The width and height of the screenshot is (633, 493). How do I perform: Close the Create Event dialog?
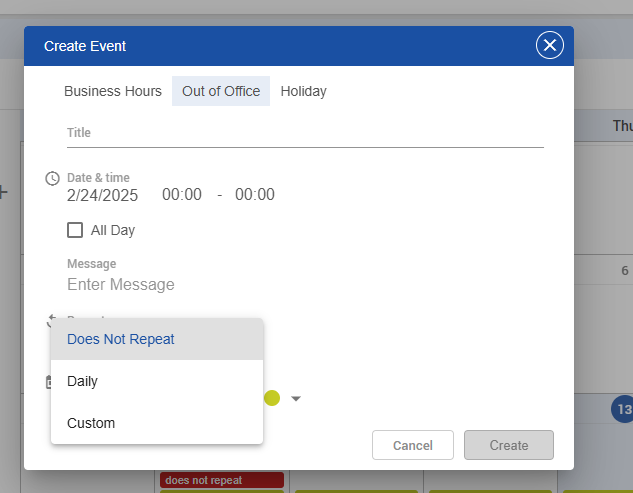(x=549, y=46)
